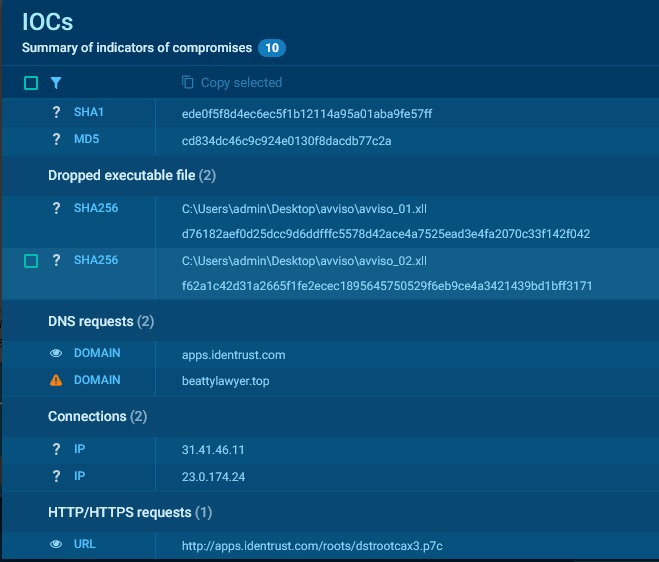Image resolution: width=659 pixels, height=562 pixels.
Task: Click DOMAIN label of apps.identrust.com row
Action: tap(97, 353)
